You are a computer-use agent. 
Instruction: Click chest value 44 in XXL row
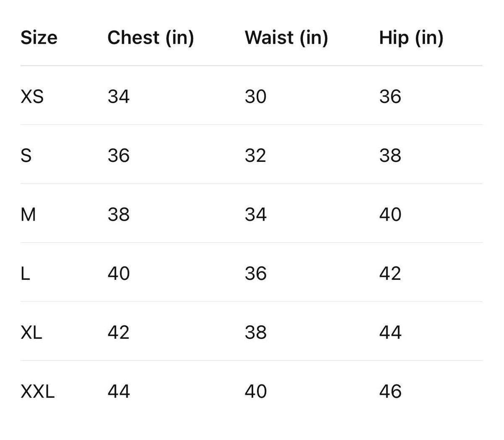pos(118,391)
